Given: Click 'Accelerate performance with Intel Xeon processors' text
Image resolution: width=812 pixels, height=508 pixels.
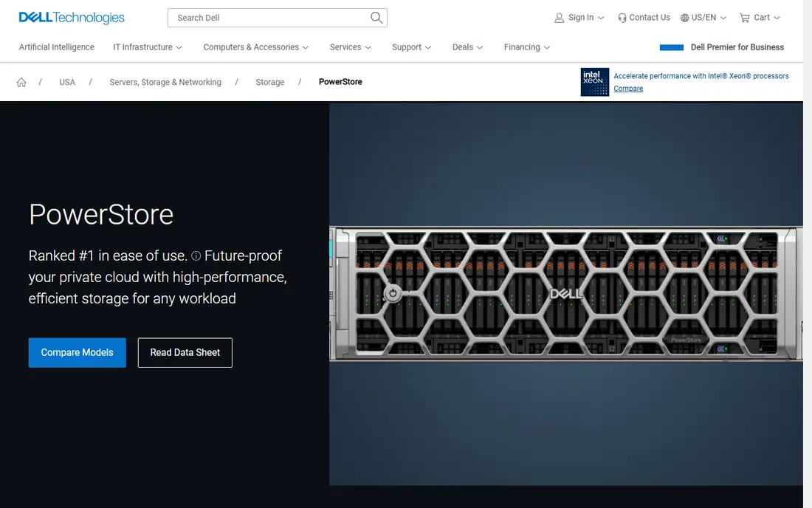Looking at the screenshot, I should point(701,76).
